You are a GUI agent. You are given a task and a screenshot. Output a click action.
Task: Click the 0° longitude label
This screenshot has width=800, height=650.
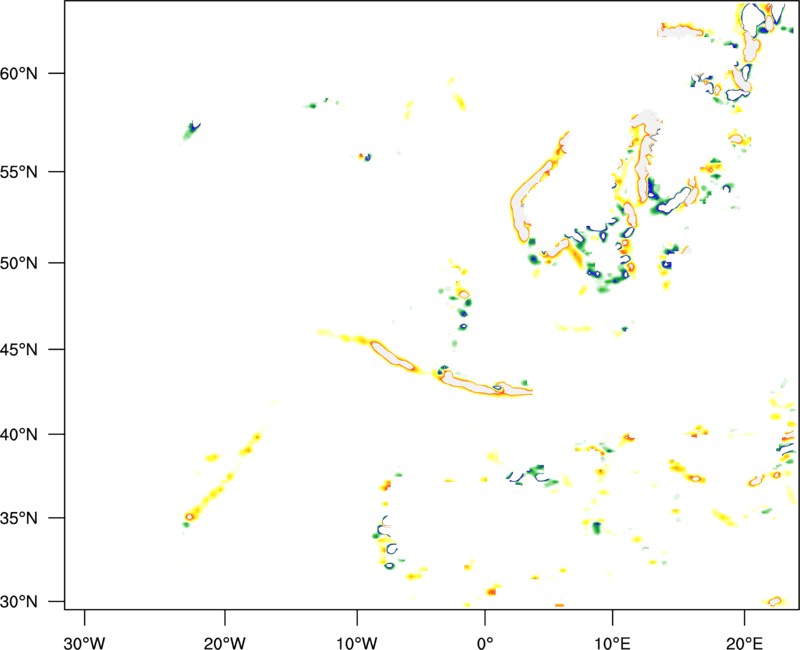point(485,630)
